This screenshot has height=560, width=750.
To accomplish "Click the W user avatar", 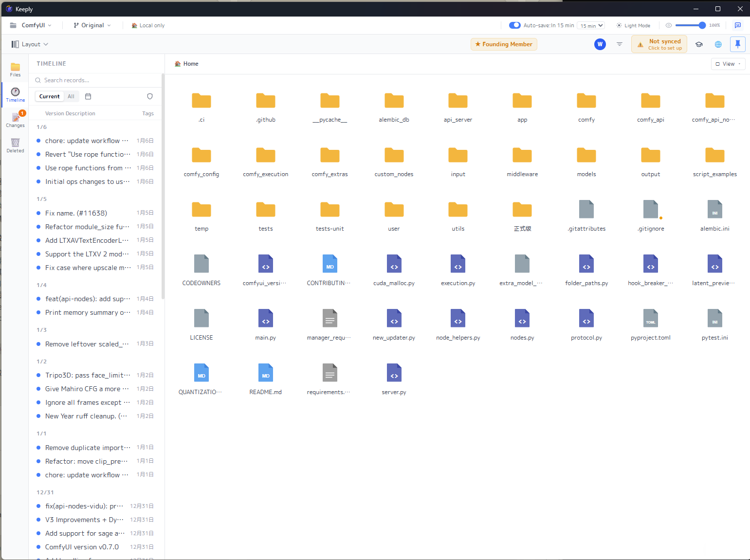I will [x=600, y=44].
